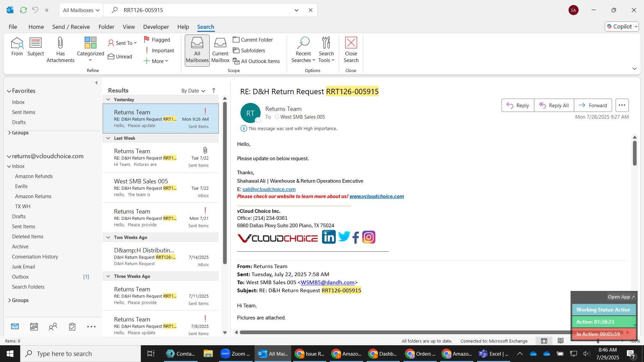
Task: Click the Instagram icon in signature
Action: 369,237
